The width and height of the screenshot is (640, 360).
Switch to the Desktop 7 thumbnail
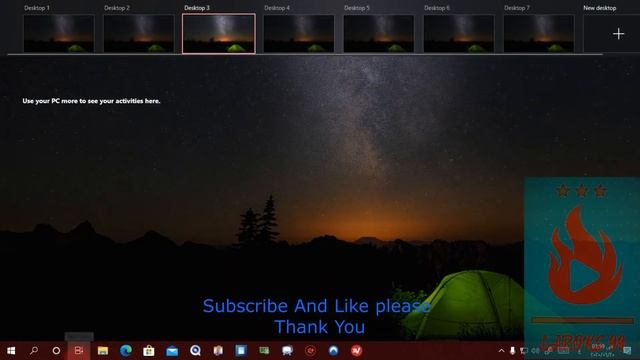pos(539,33)
